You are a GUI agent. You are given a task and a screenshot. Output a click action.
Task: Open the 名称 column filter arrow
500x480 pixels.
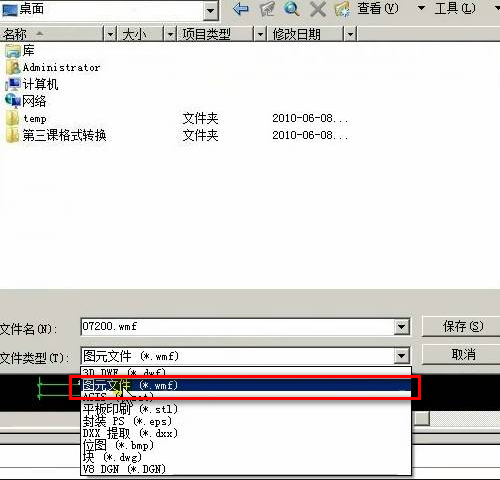point(110,34)
